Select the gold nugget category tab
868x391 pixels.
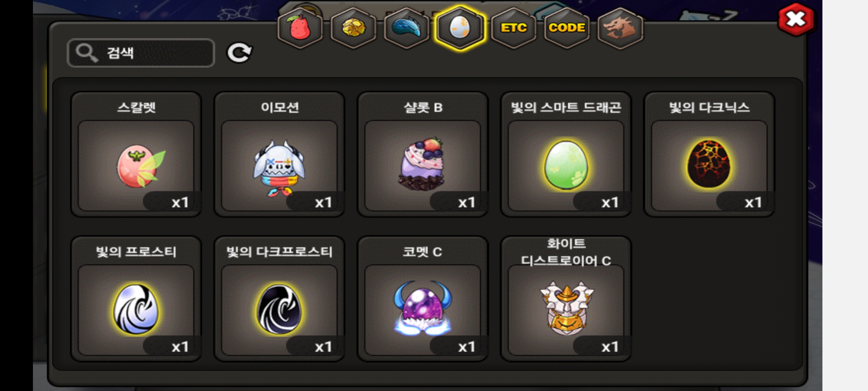[x=353, y=28]
